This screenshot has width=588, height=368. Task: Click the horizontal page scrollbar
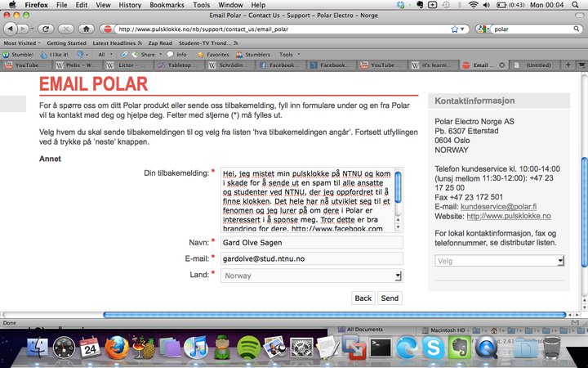pos(334,315)
